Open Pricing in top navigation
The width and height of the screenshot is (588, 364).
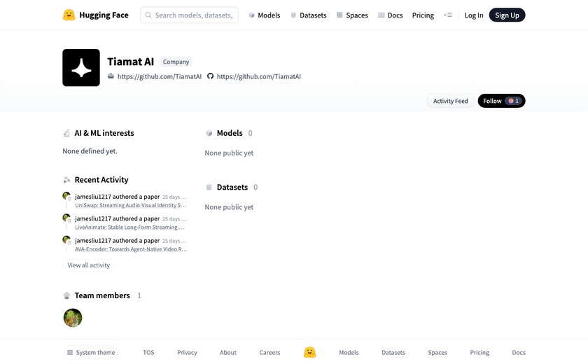(x=423, y=15)
